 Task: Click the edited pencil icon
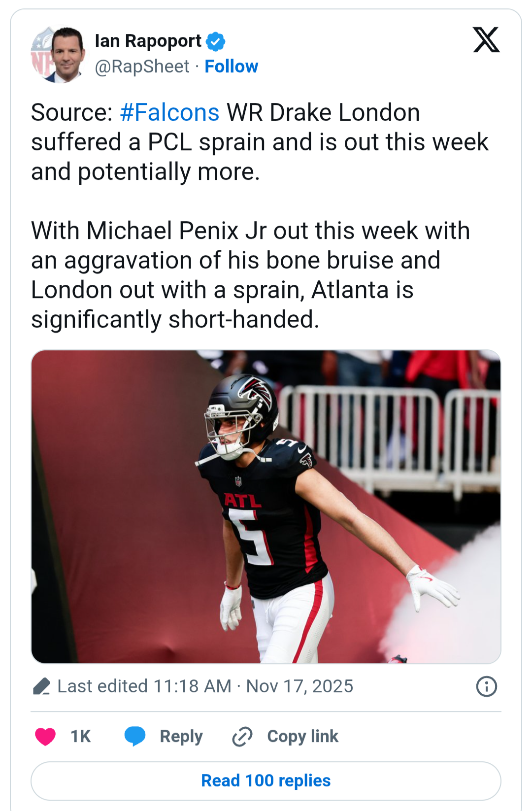tap(42, 686)
